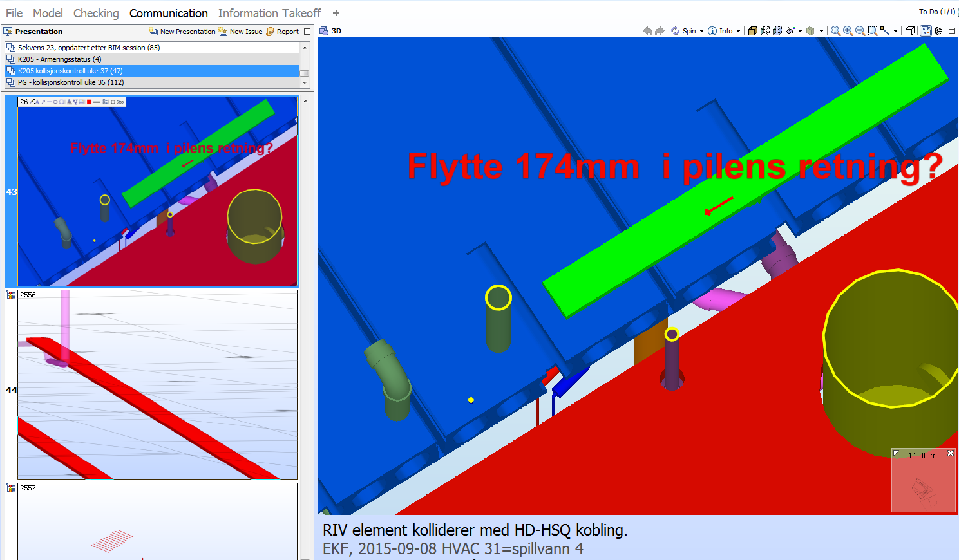Switch to the Checking tab
Screen dimensions: 959x560
pyautogui.click(x=96, y=13)
